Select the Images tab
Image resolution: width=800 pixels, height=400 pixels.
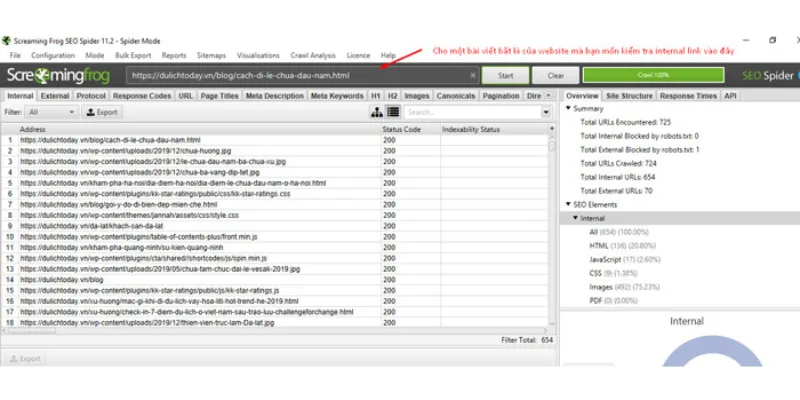pos(417,96)
